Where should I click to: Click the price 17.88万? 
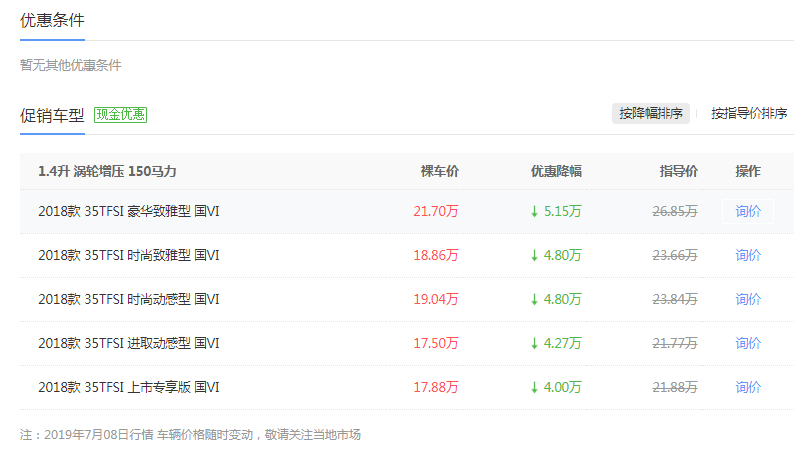click(x=436, y=387)
